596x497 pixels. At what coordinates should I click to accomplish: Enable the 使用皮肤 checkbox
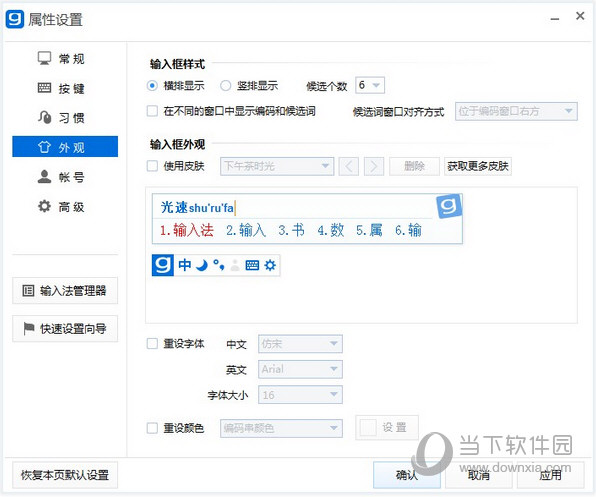click(x=152, y=166)
